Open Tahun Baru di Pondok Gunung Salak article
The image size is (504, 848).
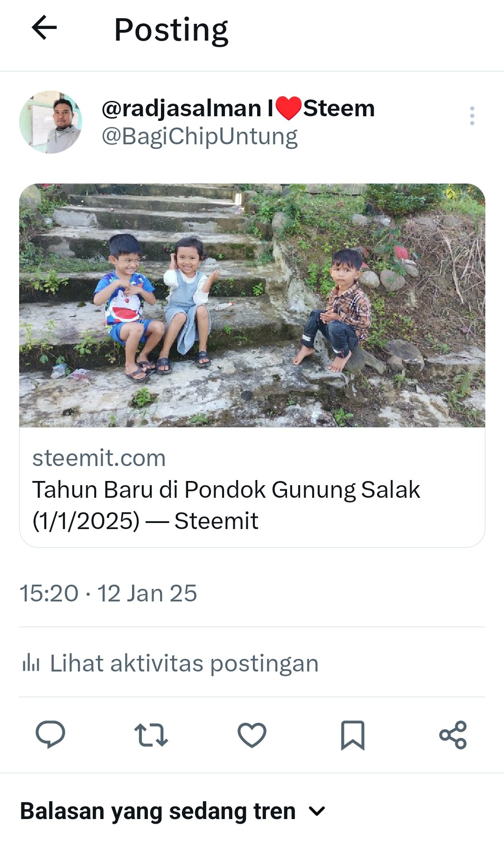(226, 505)
